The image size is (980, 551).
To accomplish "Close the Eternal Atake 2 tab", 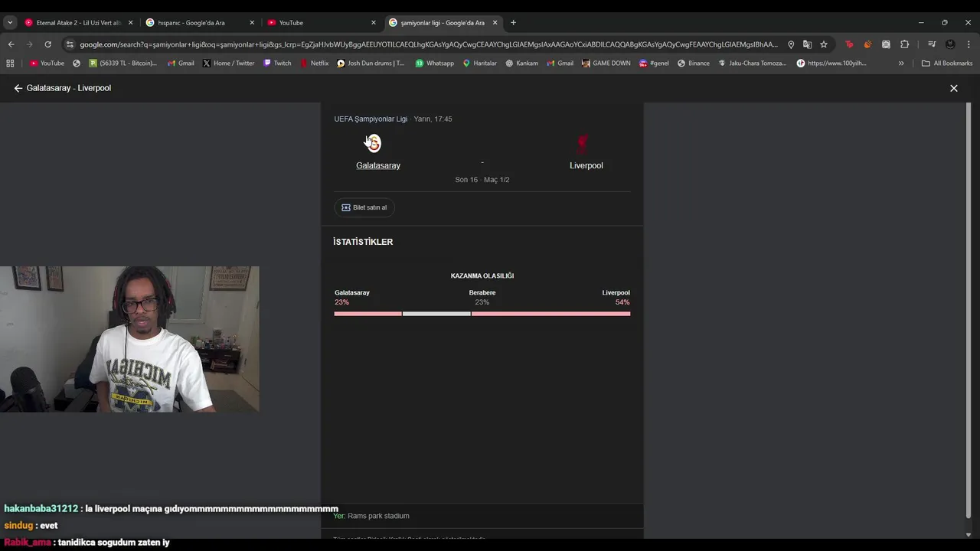I will point(130,23).
